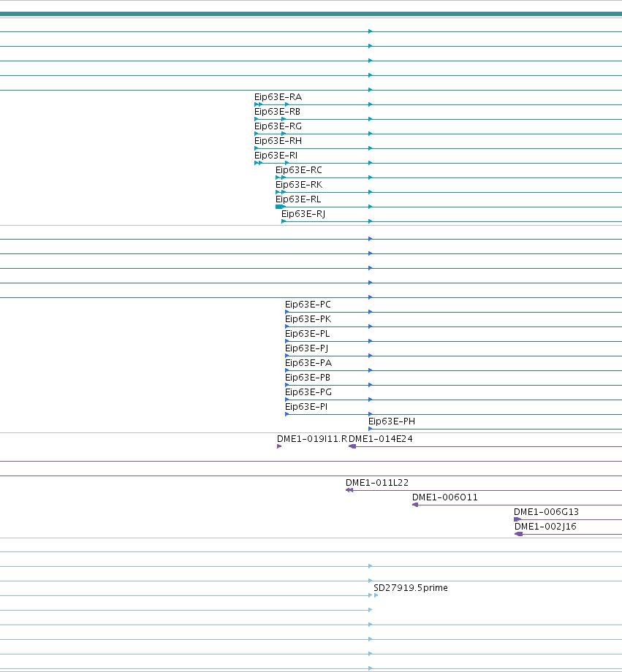Select the Eip63E-PH protein label

coord(392,421)
